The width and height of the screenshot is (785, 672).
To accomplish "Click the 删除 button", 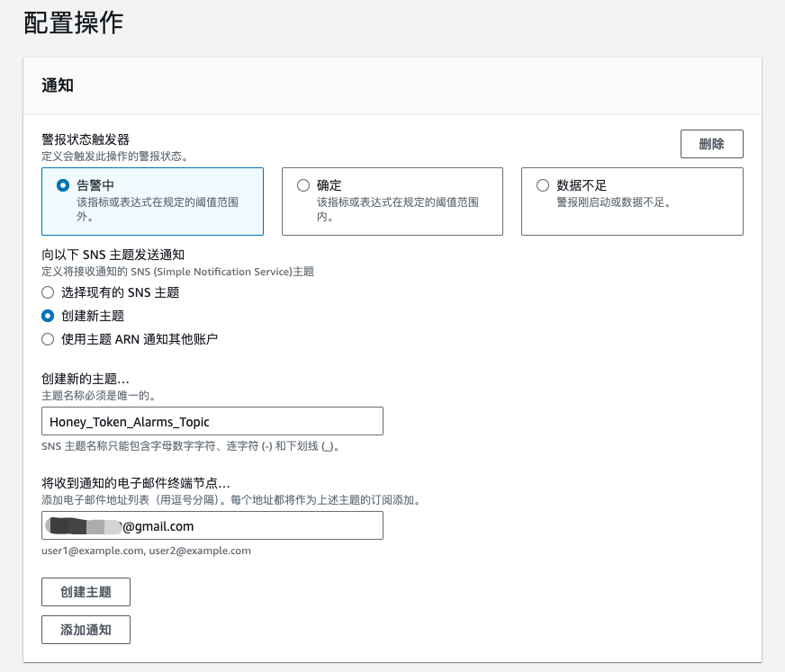I will point(711,144).
